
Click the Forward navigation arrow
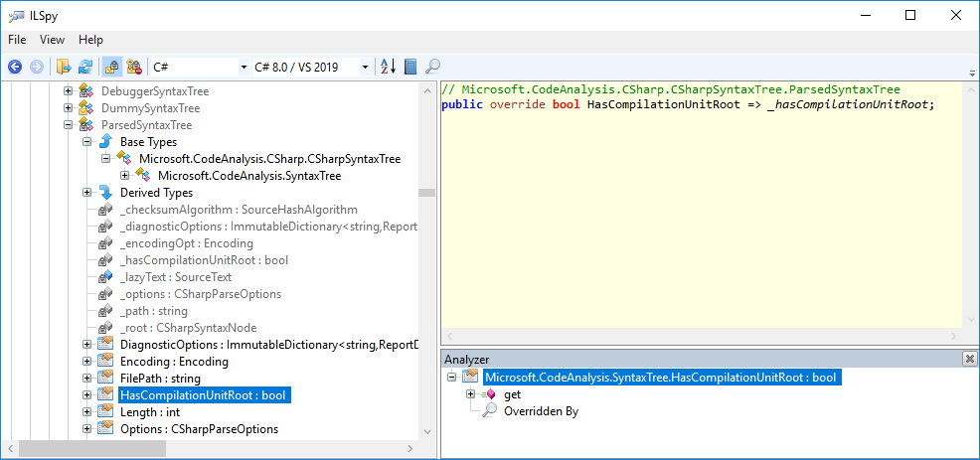pos(36,67)
